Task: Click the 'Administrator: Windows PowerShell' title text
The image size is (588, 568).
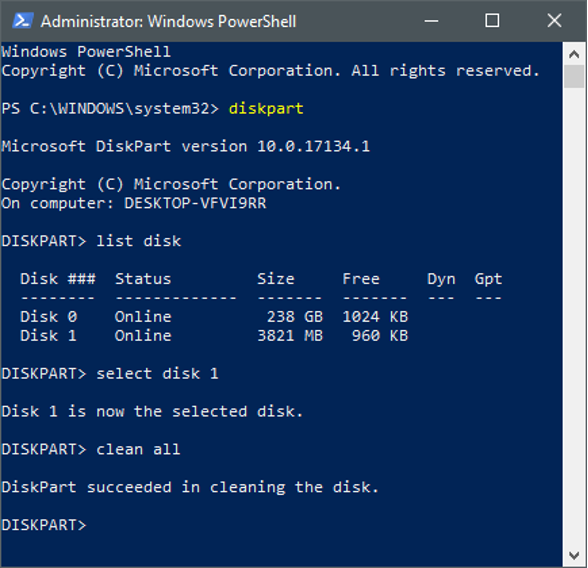Action: click(168, 21)
